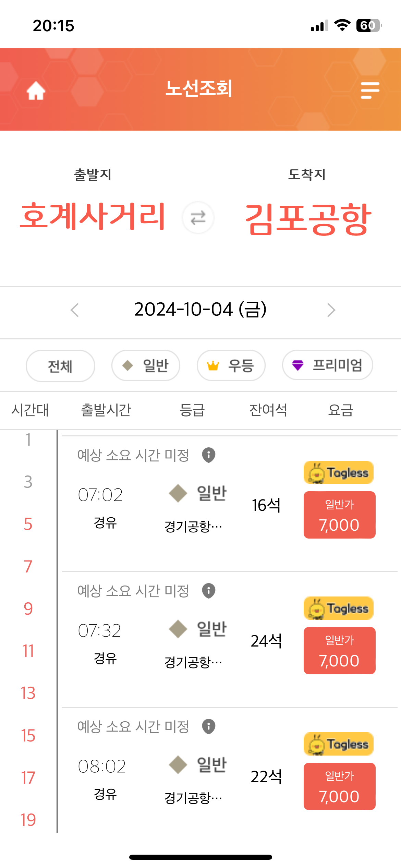Select the 7,000 fare for the 07:02 bus
This screenshot has height=868, width=401.
pyautogui.click(x=340, y=515)
